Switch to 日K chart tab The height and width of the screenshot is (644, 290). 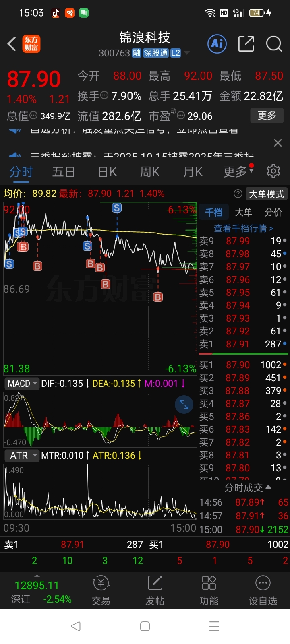pos(108,172)
